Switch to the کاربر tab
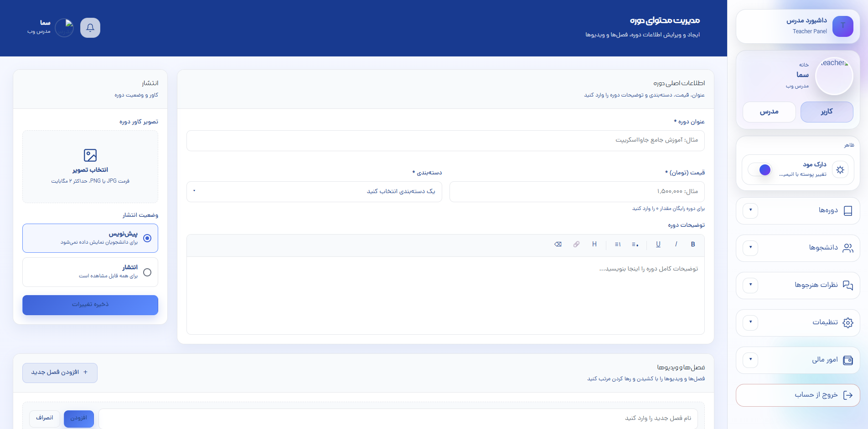The height and width of the screenshot is (429, 868). point(827,112)
